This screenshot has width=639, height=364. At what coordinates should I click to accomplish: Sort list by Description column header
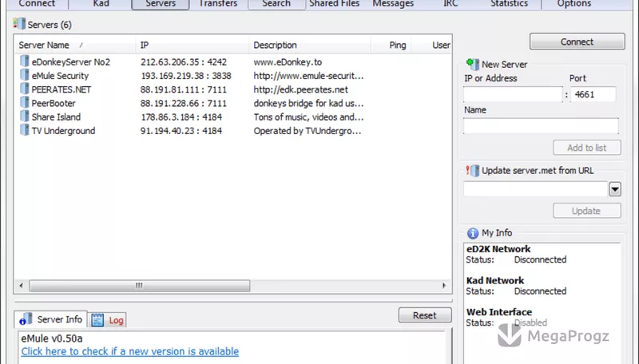pyautogui.click(x=310, y=45)
